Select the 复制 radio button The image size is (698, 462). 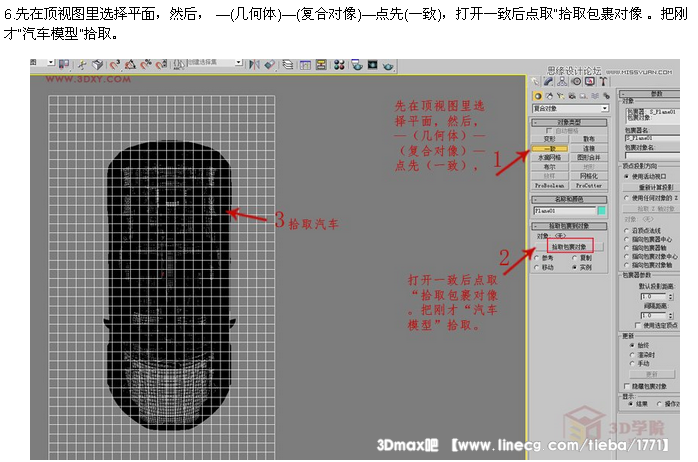(575, 258)
